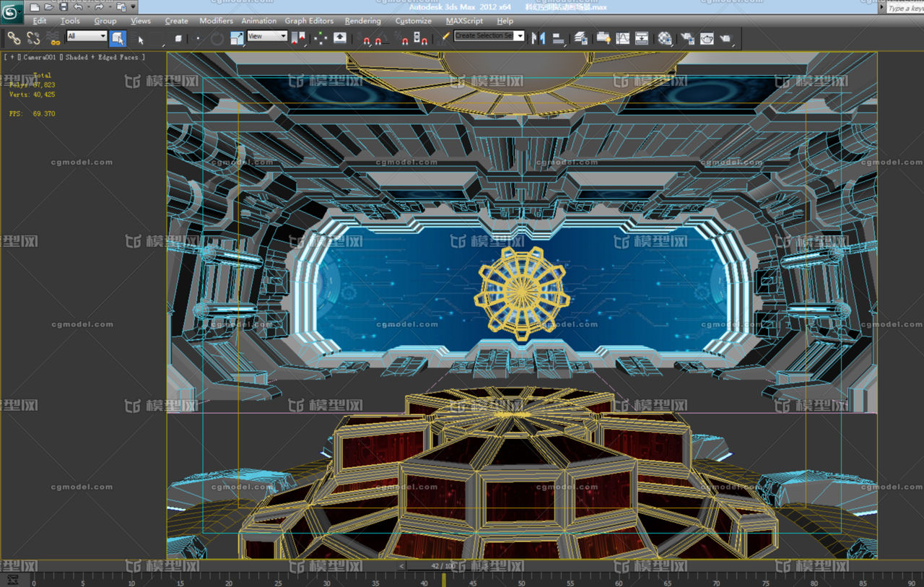The height and width of the screenshot is (587, 924).
Task: Open the Rendering menu
Action: pos(362,21)
